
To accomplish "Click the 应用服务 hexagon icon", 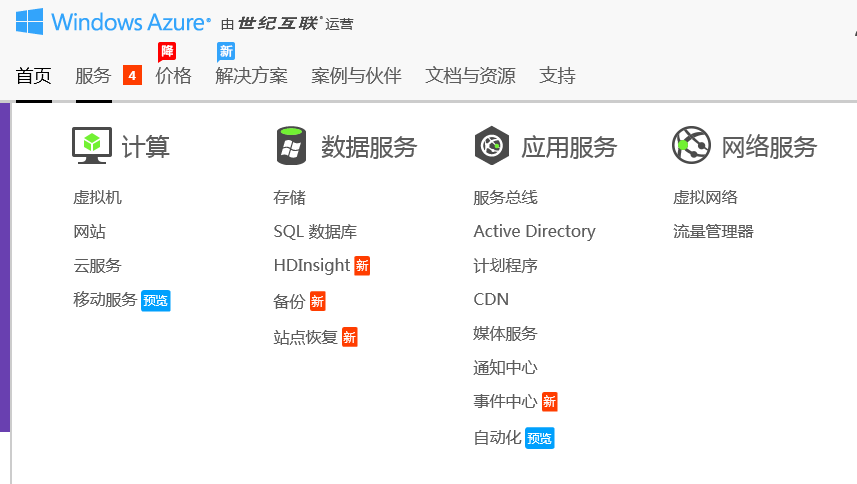I will point(492,145).
